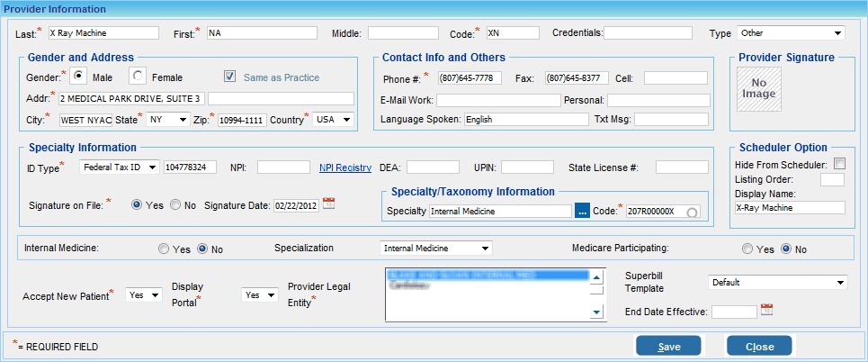The height and width of the screenshot is (362, 868).
Task: Select Yes for Medicare Participating
Action: point(748,248)
